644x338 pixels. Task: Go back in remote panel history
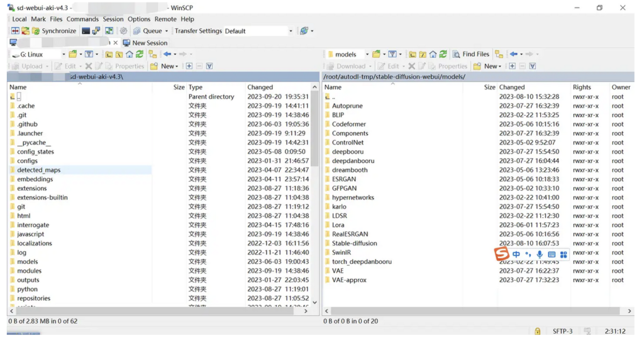point(513,54)
